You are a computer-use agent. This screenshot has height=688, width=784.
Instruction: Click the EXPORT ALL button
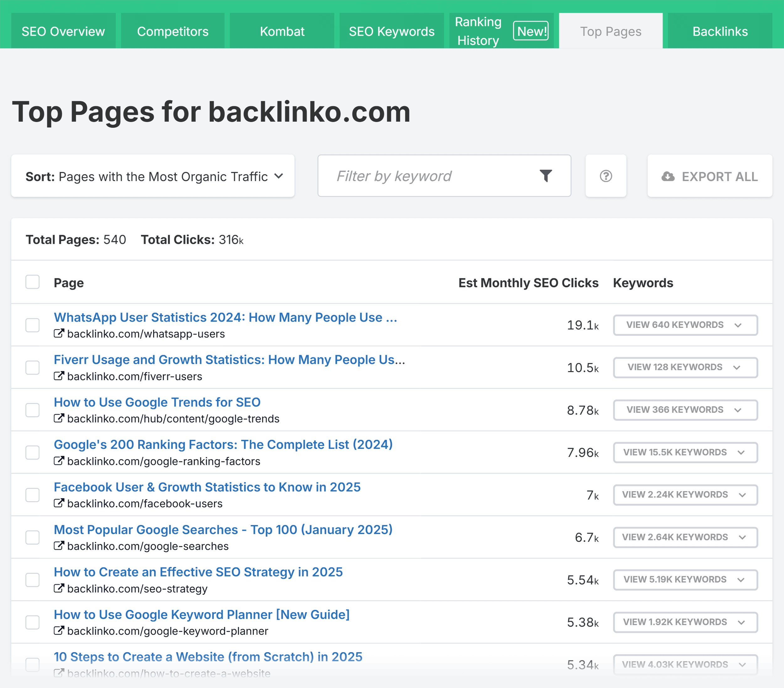(x=710, y=176)
